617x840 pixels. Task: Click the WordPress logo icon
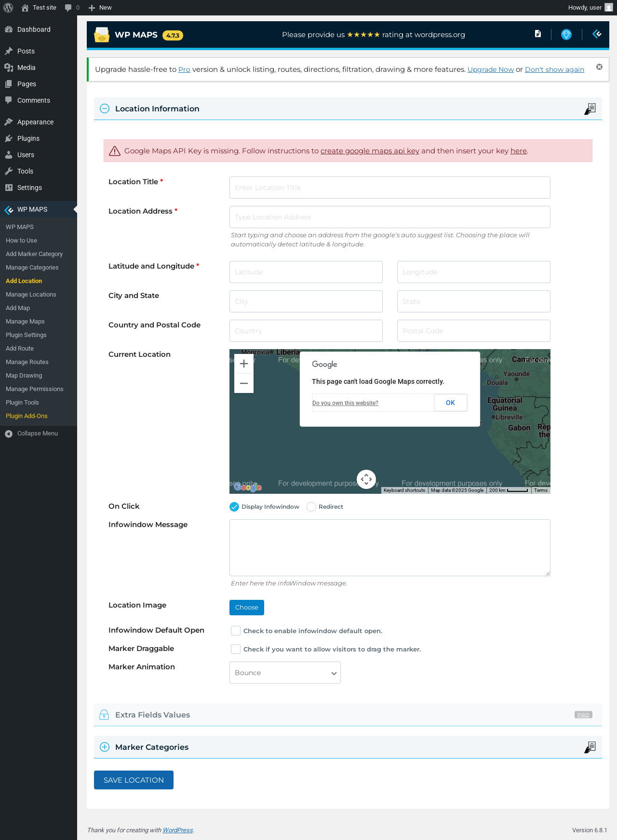tap(8, 8)
